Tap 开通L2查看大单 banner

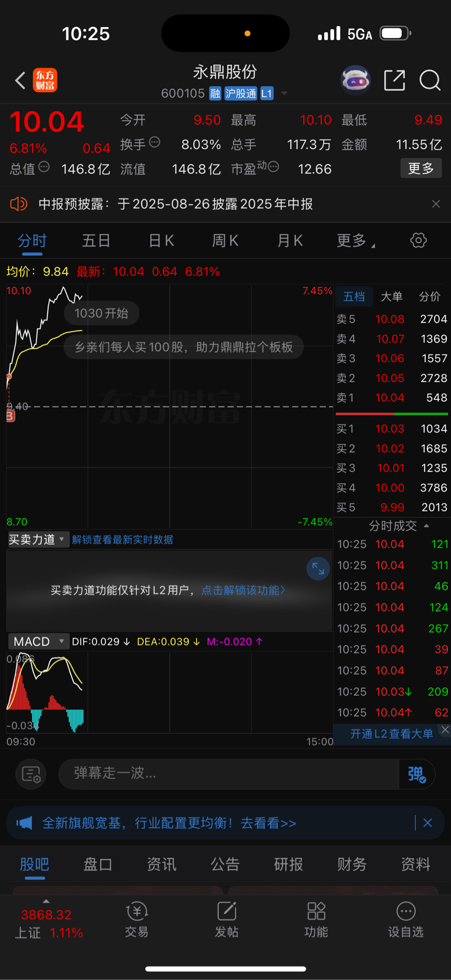pyautogui.click(x=392, y=733)
